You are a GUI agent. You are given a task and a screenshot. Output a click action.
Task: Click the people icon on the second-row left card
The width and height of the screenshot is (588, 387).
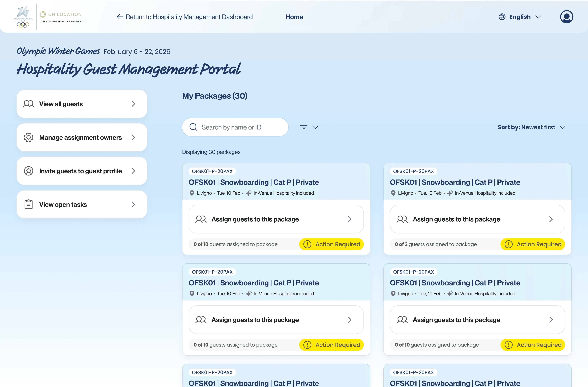(x=201, y=319)
